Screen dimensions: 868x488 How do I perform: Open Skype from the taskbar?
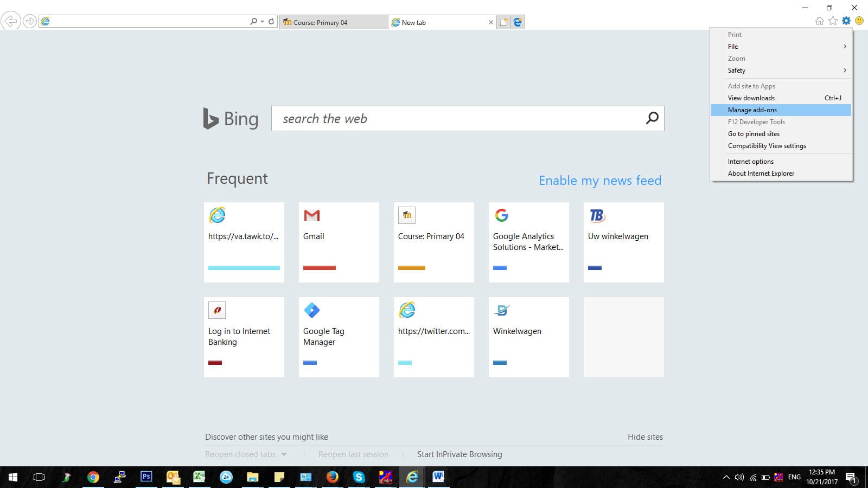click(359, 477)
